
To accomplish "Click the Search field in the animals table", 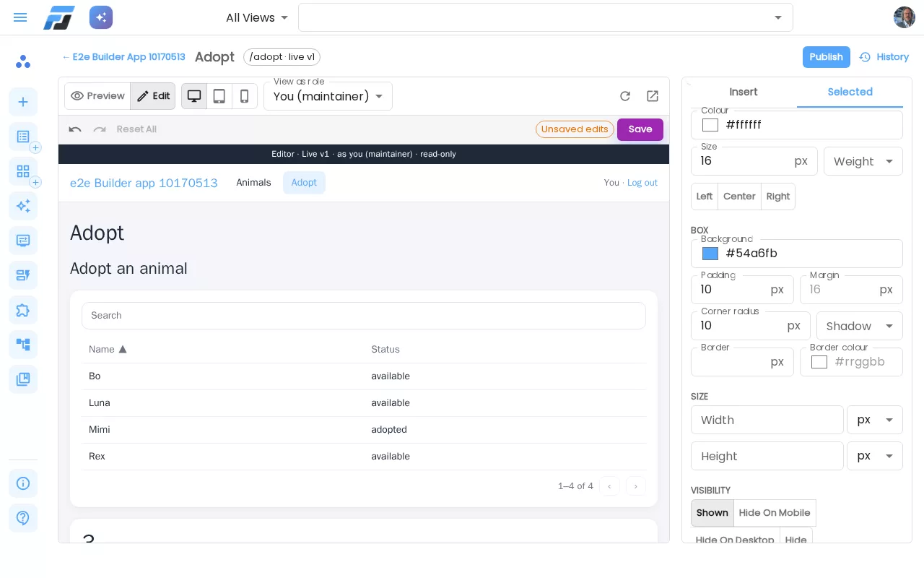I will click(x=364, y=316).
